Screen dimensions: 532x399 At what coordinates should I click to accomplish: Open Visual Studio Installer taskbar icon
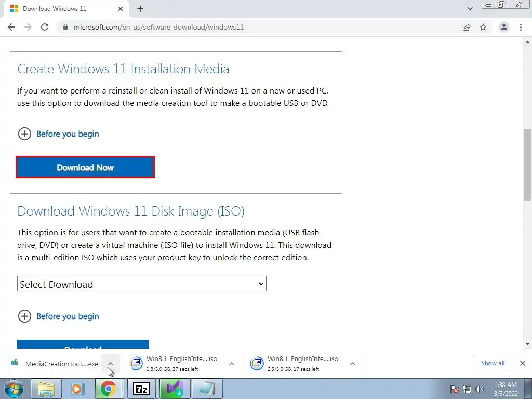(x=175, y=389)
